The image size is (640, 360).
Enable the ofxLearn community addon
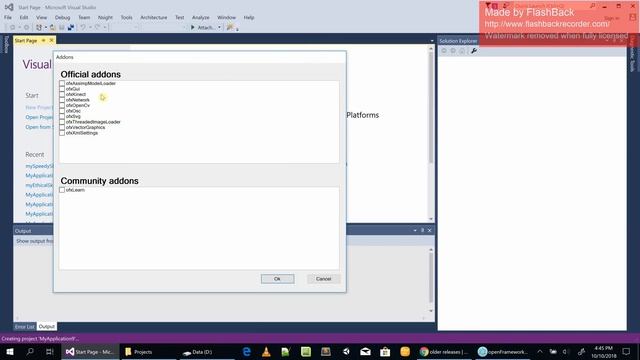point(62,190)
